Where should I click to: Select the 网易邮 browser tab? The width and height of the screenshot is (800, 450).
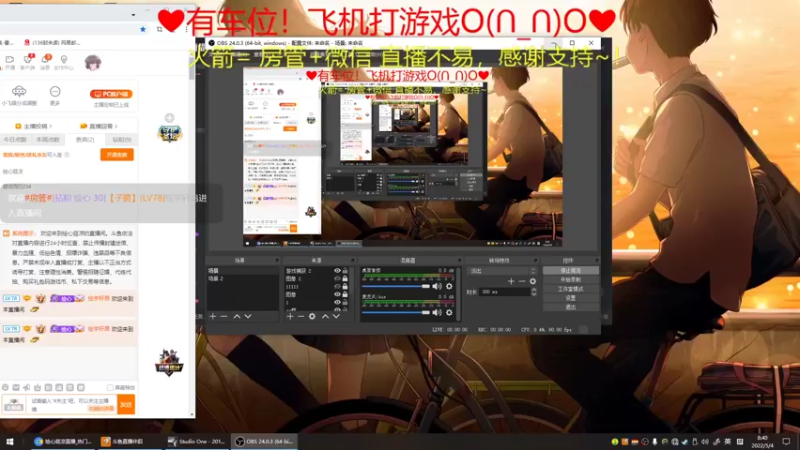click(52, 43)
